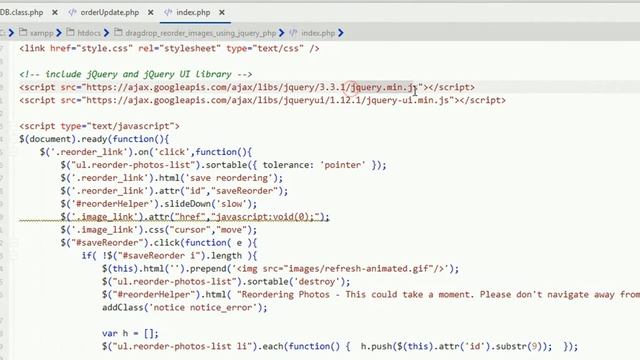Click the 'Reordering Photos' html message line
The image size is (640, 360).
point(371,295)
